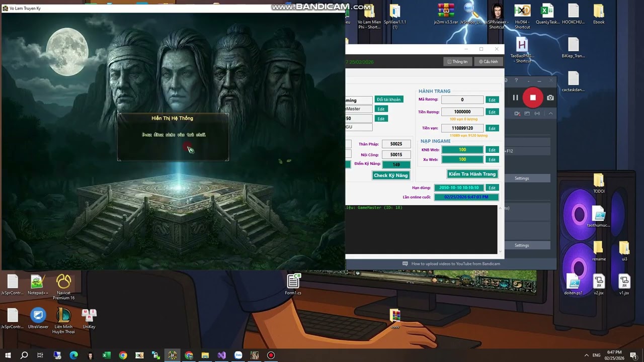This screenshot has width=644, height=362.
Task: Switch to the Cấu hình tab
Action: click(x=489, y=62)
